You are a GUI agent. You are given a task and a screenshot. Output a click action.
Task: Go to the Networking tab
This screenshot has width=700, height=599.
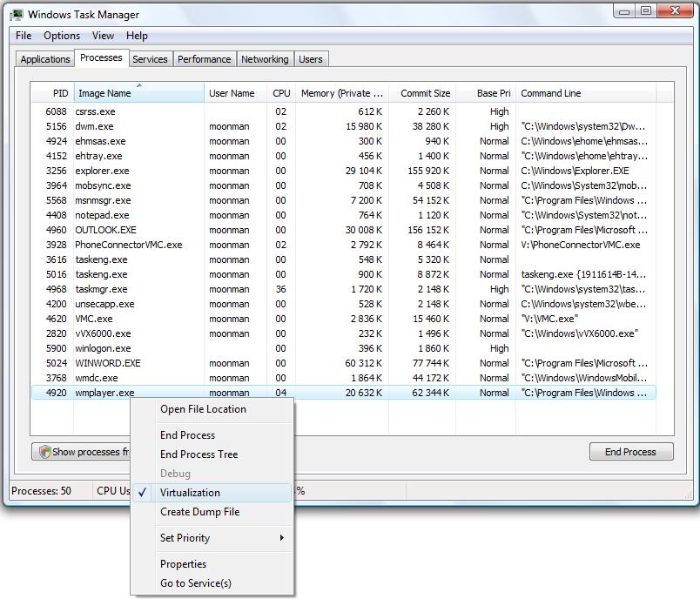[x=265, y=59]
